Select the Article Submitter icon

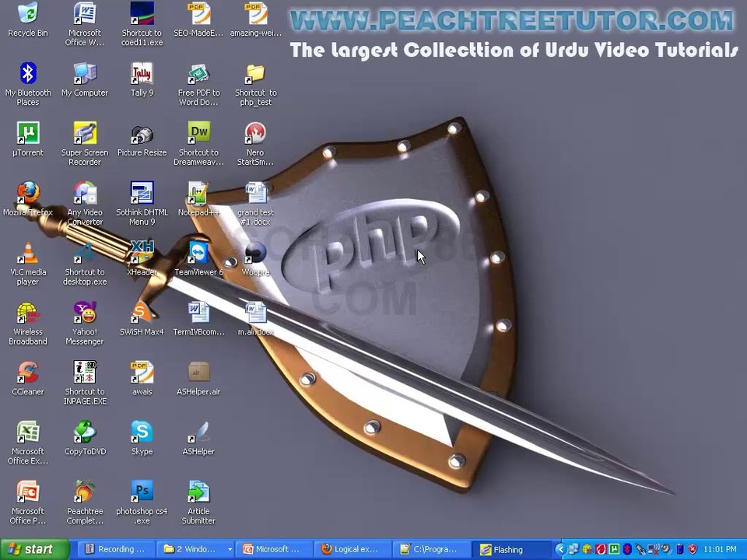pyautogui.click(x=198, y=502)
